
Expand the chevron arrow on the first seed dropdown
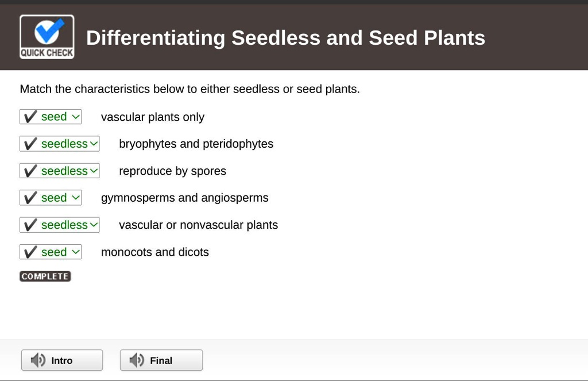75,117
